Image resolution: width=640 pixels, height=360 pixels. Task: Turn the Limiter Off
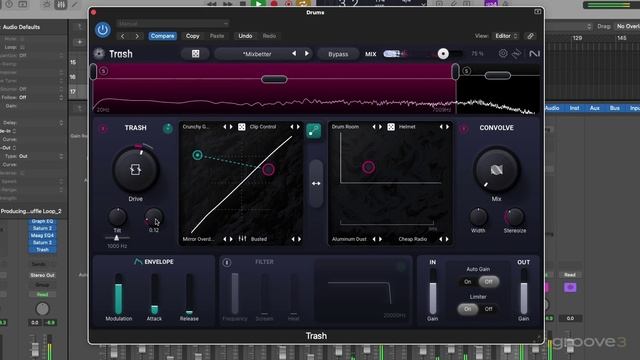coord(488,309)
